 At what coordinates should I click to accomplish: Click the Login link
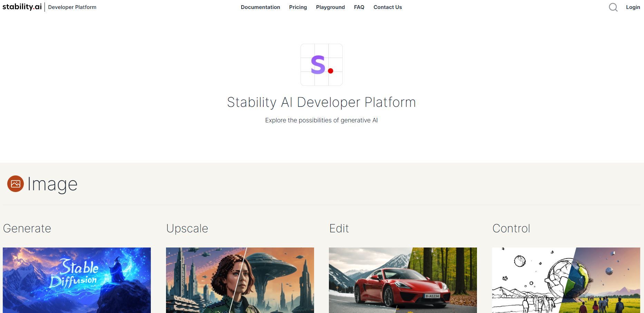tap(633, 7)
